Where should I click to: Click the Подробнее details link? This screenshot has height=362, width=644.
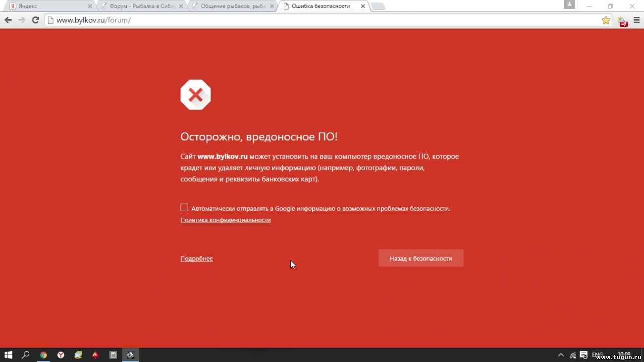197,259
